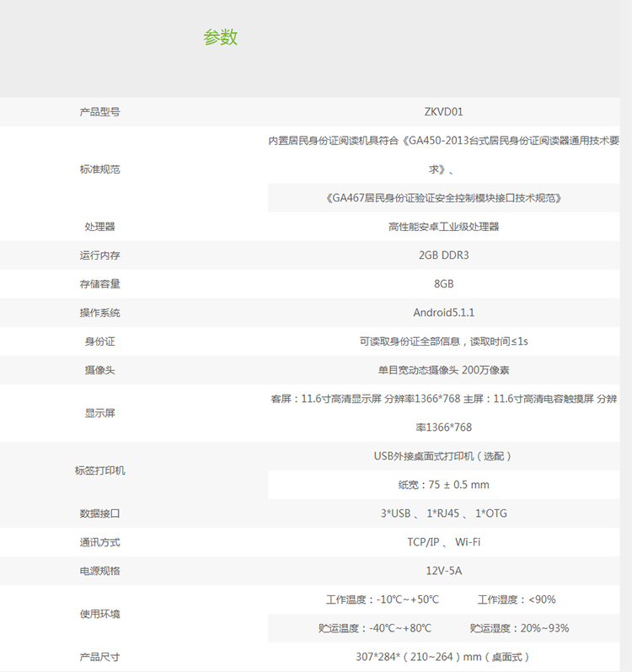Viewport: 632px width, 672px height.
Task: Select the Android5.1.1 operating system value
Action: tap(443, 313)
